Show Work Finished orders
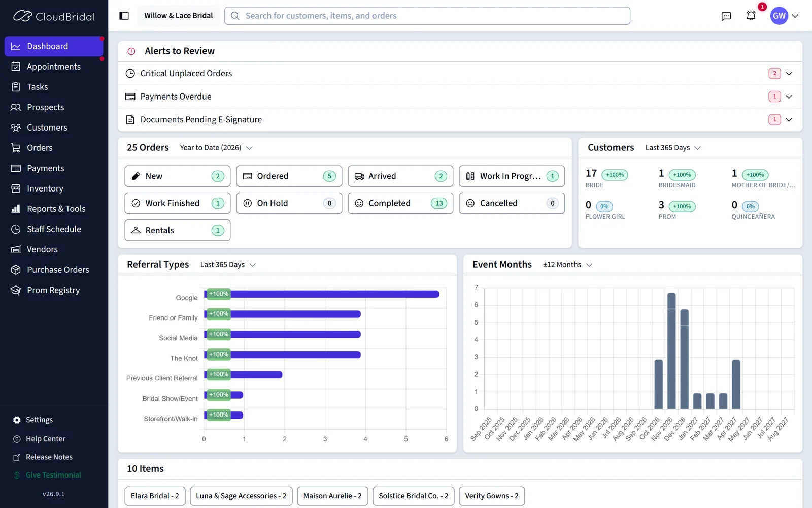This screenshot has height=508, width=812. tap(178, 203)
